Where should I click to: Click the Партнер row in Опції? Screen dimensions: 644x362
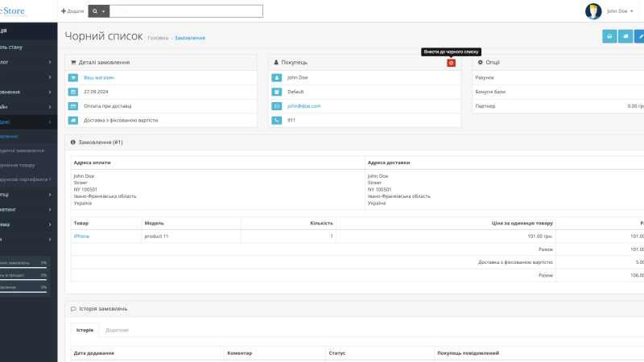tap(558, 106)
